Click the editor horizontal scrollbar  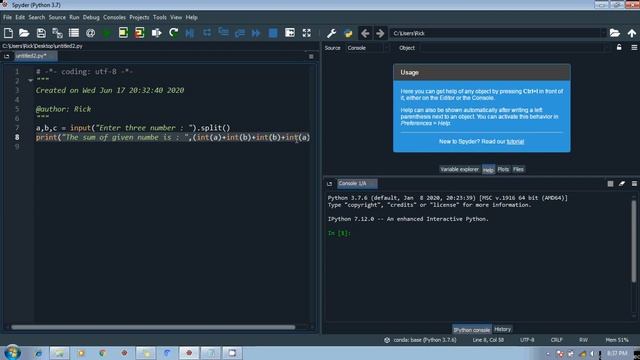153,327
